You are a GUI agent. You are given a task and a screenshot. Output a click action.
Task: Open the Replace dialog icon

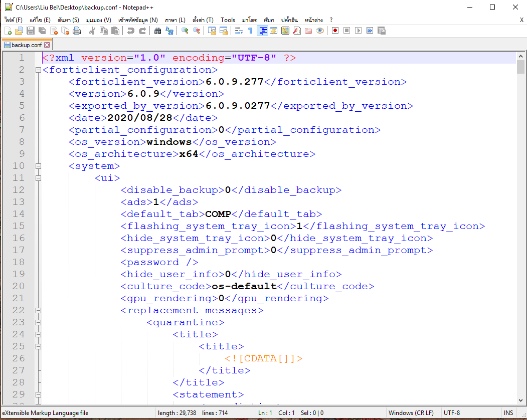169,31
